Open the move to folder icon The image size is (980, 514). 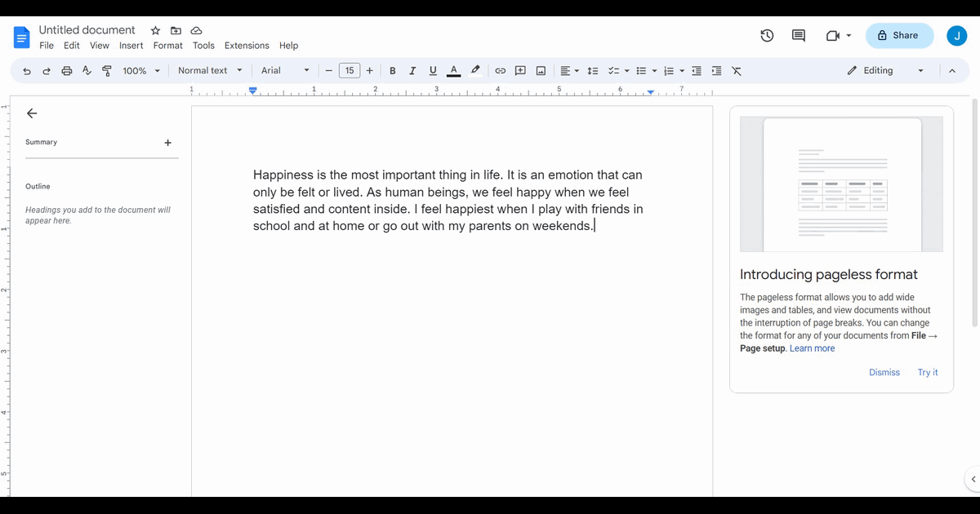pyautogui.click(x=176, y=30)
